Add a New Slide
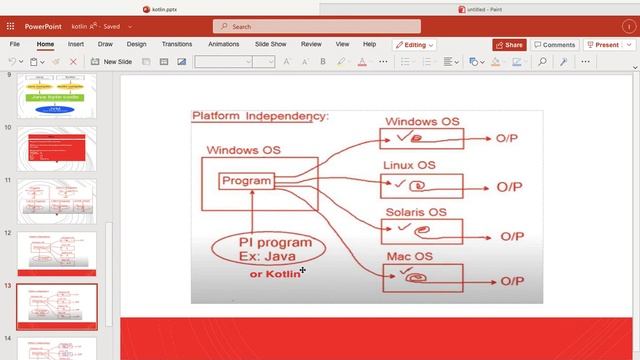Screen dimensions: 640x360 coord(111,62)
